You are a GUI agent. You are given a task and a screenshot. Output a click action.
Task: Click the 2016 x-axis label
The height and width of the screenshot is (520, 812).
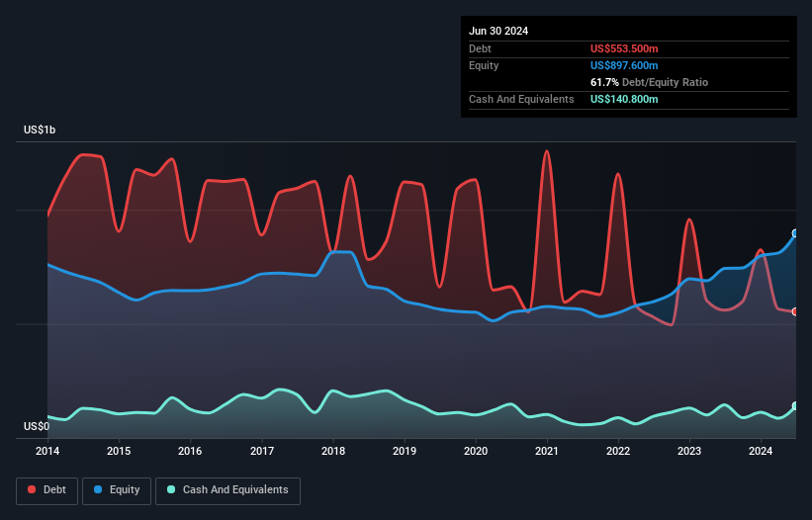coord(190,451)
